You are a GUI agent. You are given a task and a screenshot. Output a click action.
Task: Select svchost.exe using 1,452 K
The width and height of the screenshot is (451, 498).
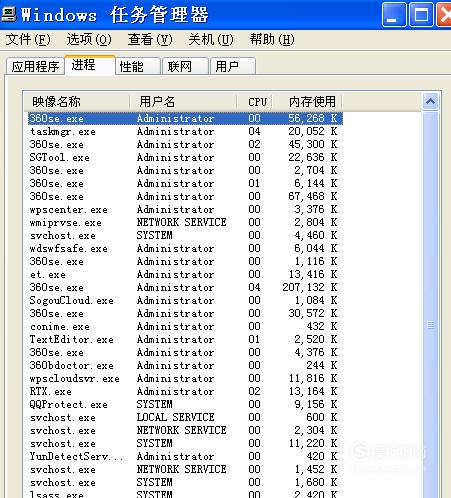pyautogui.click(x=185, y=469)
